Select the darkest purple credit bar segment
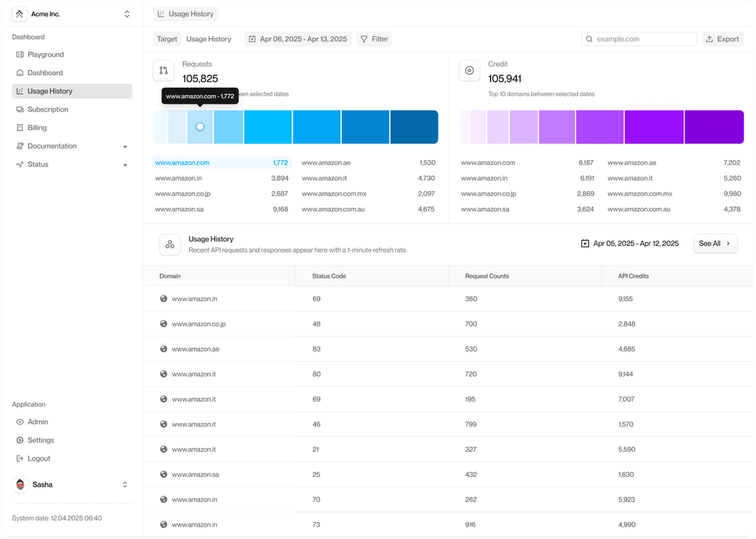 [714, 127]
